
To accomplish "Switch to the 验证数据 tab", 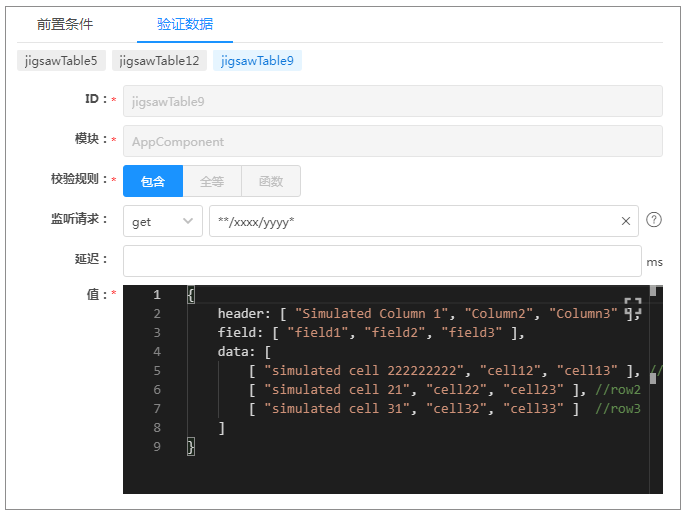I will click(x=185, y=24).
